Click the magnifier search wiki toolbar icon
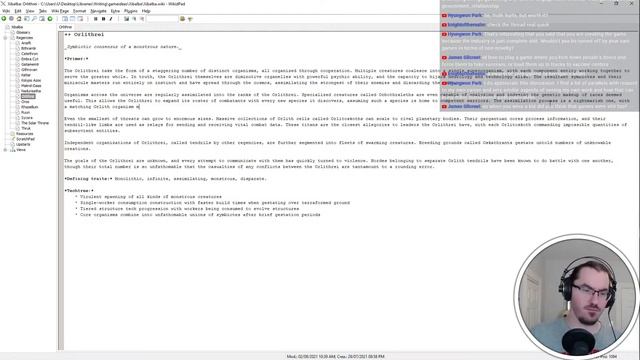640x360 pixels. click(34, 19)
